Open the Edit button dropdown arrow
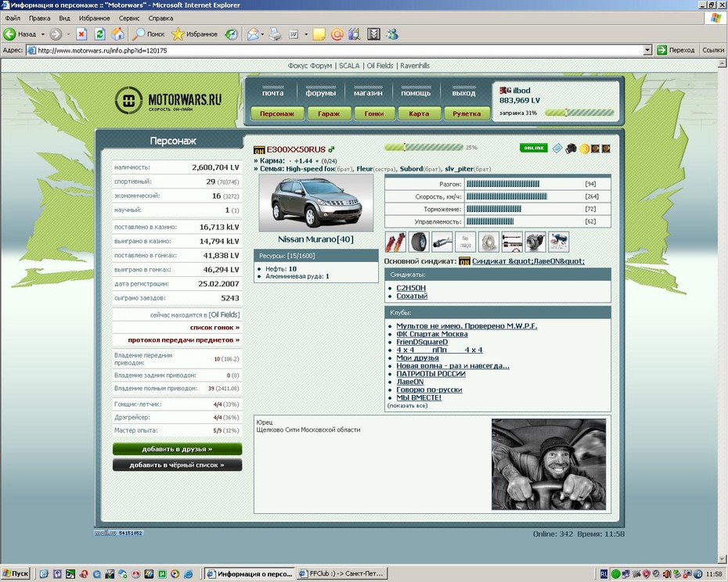Viewport: 728px width, 582px height. 306,34
